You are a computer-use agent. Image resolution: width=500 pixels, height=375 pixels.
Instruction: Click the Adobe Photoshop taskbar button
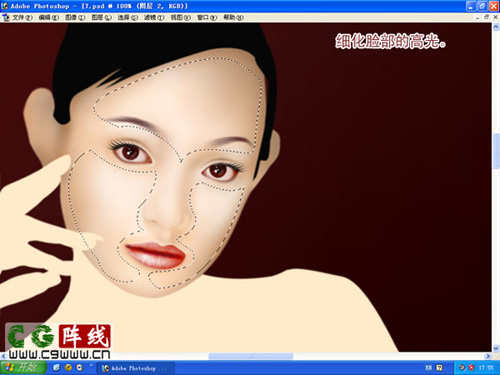pos(136,368)
